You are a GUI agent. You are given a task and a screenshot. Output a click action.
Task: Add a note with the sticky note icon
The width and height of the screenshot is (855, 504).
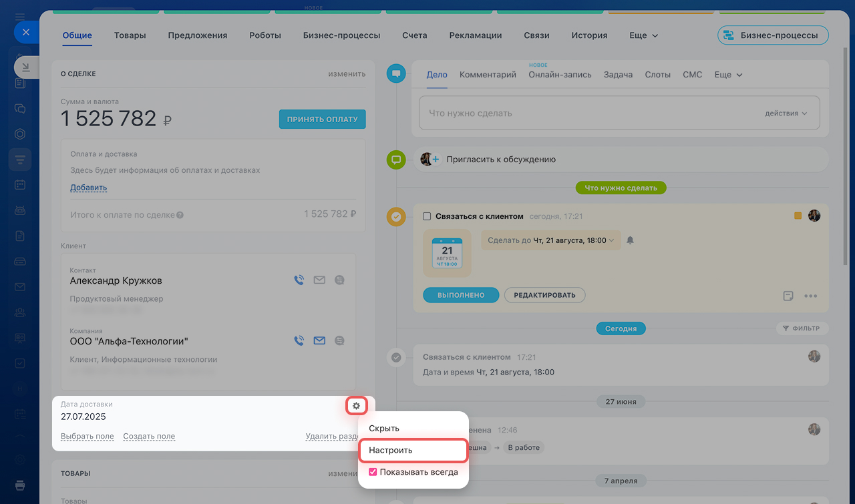788,295
